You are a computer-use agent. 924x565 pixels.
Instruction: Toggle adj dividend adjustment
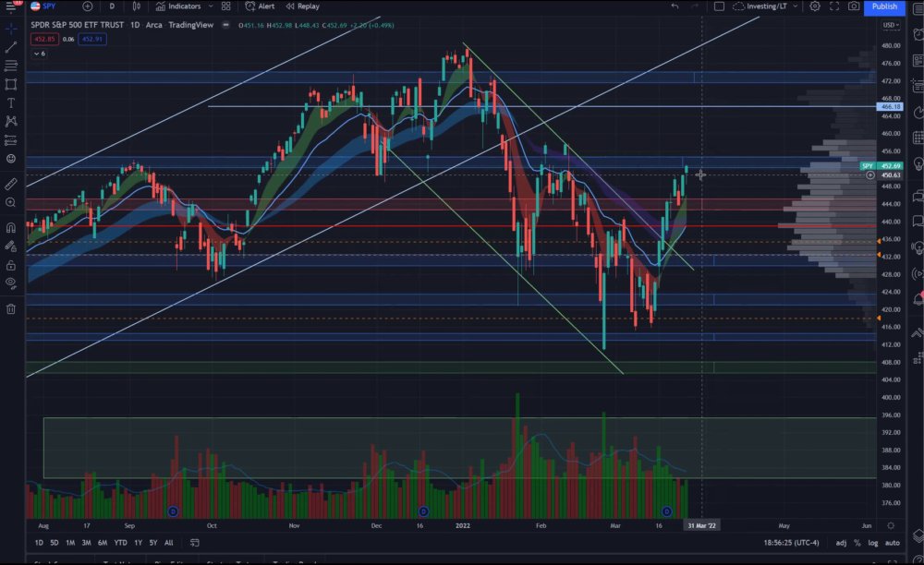(841, 543)
